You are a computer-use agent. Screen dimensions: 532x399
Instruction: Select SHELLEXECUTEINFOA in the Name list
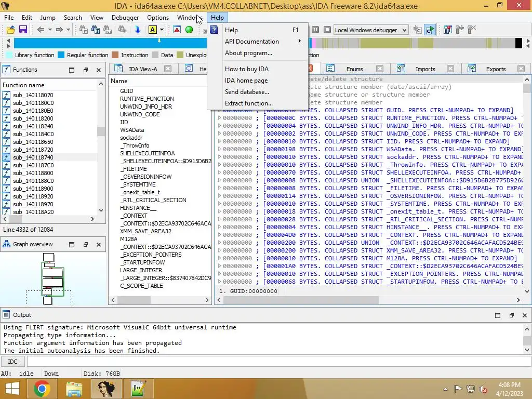(147, 153)
